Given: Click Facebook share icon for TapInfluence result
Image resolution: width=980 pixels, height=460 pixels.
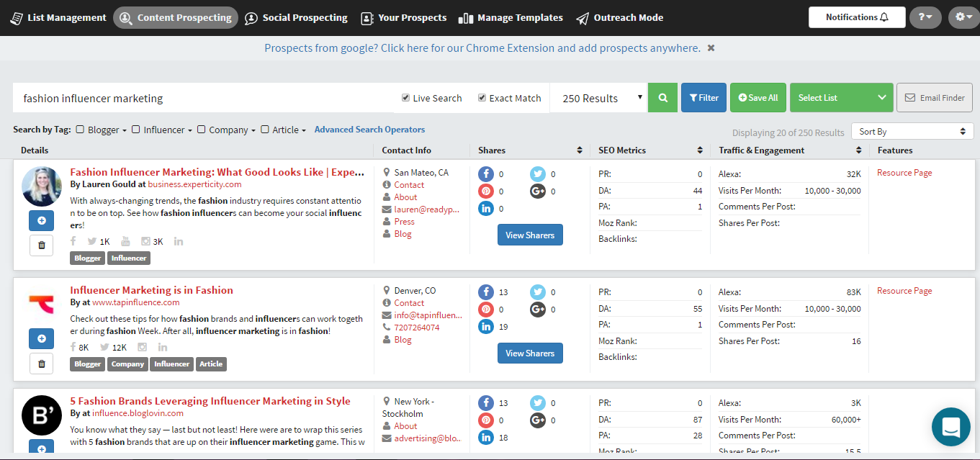Looking at the screenshot, I should coord(486,292).
